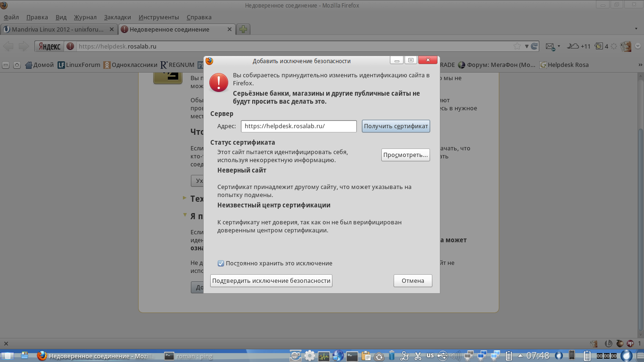Show hidden tray icons with up arrow
The image size is (644, 362).
[x=520, y=355]
